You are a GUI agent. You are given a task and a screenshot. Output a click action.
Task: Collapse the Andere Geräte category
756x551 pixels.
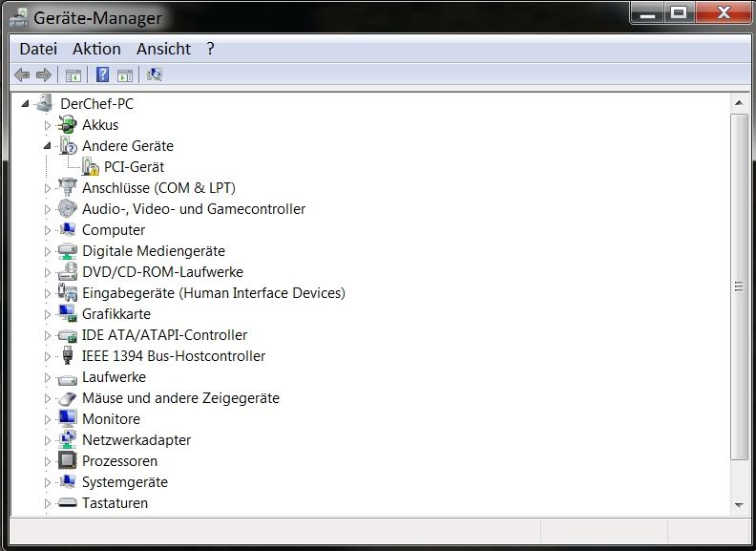48,146
